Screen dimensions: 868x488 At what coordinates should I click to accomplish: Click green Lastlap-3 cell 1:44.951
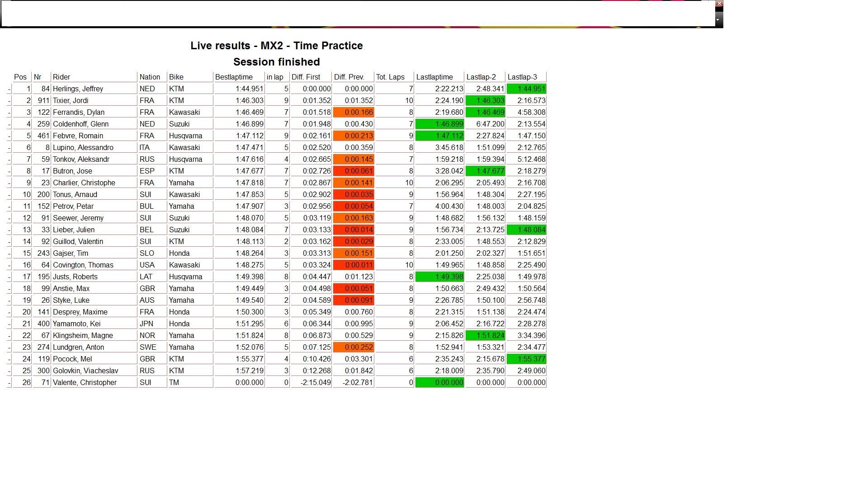526,89
